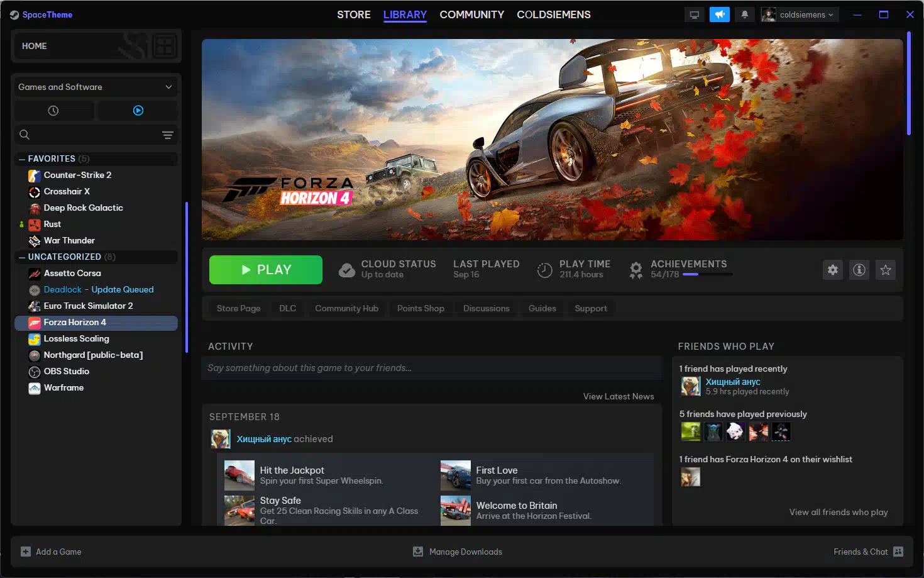Toggle the ready-to-play filter icon
Viewport: 924px width, 578px height.
138,111
